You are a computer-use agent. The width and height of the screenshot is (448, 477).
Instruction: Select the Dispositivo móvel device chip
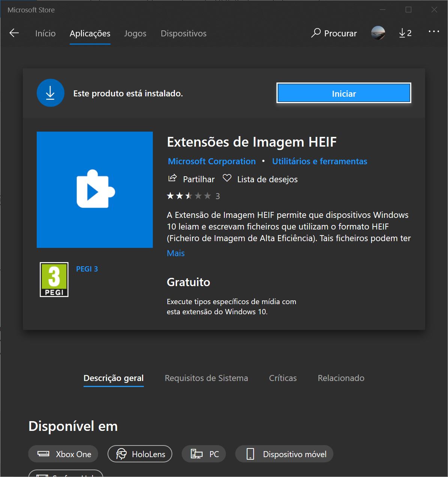284,454
